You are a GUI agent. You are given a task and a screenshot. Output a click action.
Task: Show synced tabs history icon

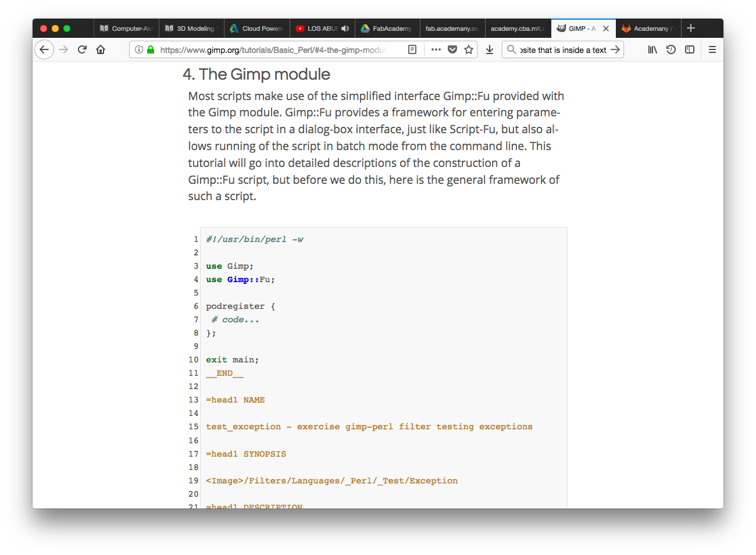tap(671, 50)
